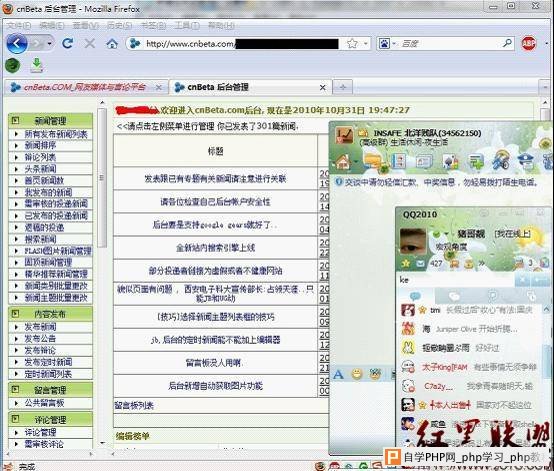This screenshot has width=554, height=471.
Task: Open the Adblock Plus ABP icon
Action: (529, 43)
